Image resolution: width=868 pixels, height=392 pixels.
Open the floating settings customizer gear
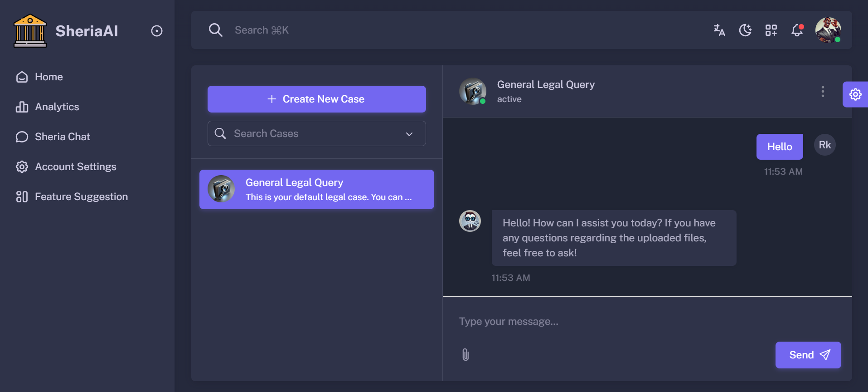point(855,94)
